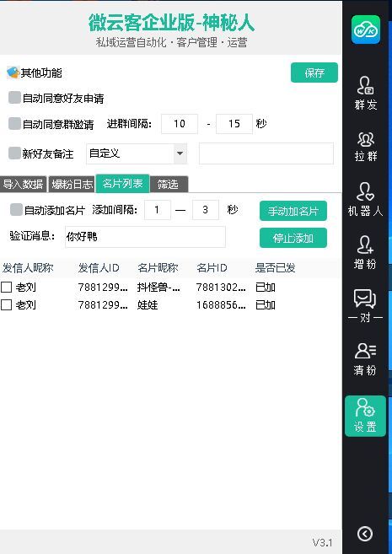Select card name 娃娃 cell
The image size is (392, 554).
pyautogui.click(x=148, y=305)
